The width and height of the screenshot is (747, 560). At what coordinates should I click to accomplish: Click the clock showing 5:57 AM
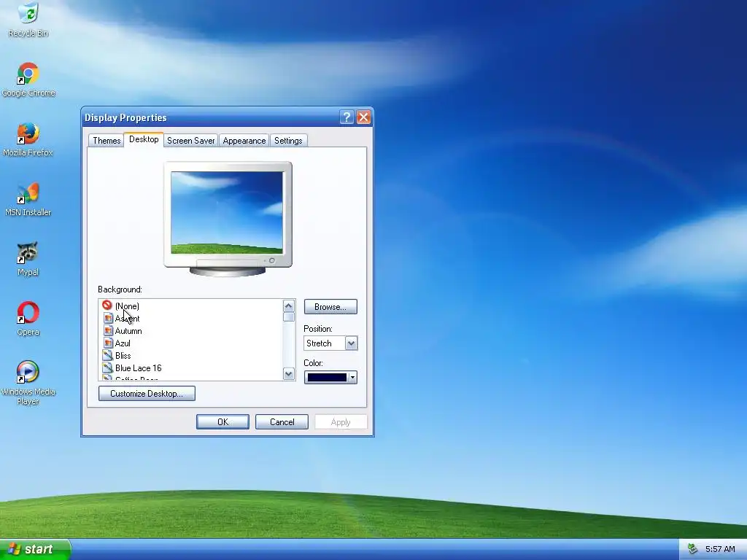click(720, 549)
